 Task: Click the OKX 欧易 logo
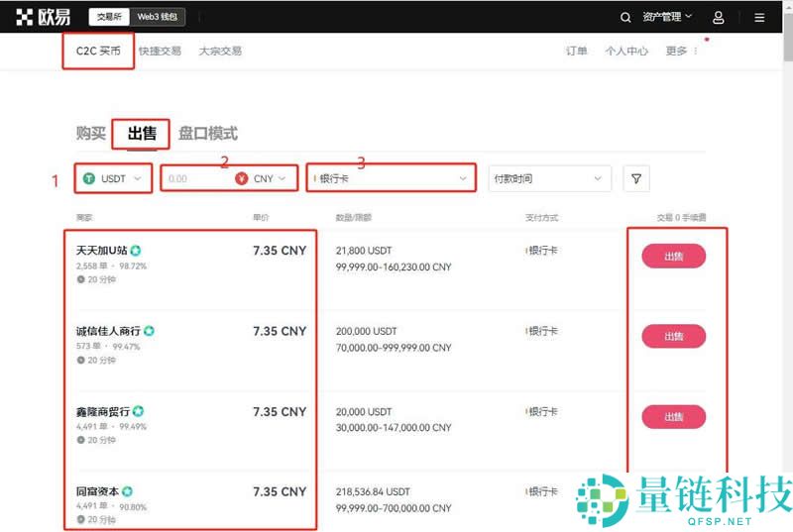[x=43, y=17]
